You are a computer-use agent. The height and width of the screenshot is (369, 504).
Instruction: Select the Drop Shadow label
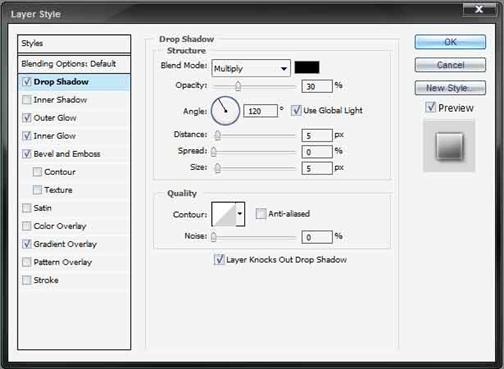coord(61,82)
